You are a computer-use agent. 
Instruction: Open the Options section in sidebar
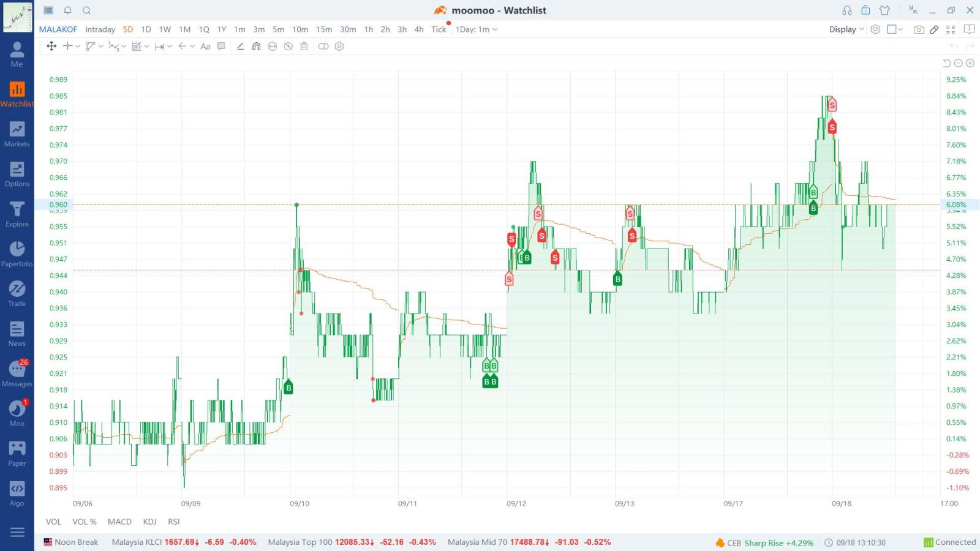click(x=17, y=174)
